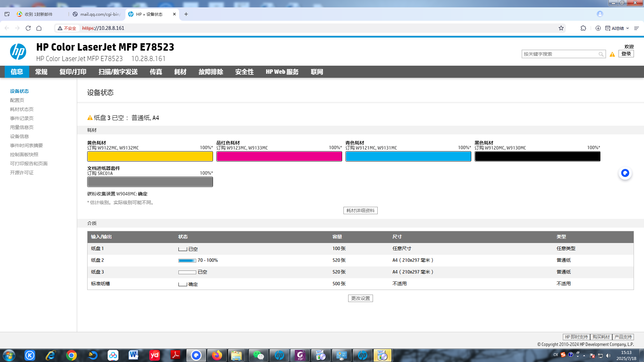Open Firefox from the taskbar
This screenshot has height=362, width=644.
pyautogui.click(x=217, y=355)
